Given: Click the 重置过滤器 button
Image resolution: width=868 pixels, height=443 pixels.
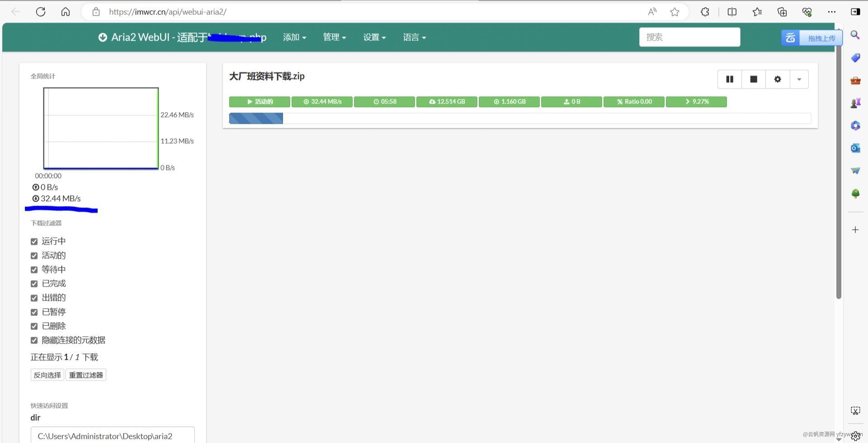Looking at the screenshot, I should pyautogui.click(x=86, y=375).
